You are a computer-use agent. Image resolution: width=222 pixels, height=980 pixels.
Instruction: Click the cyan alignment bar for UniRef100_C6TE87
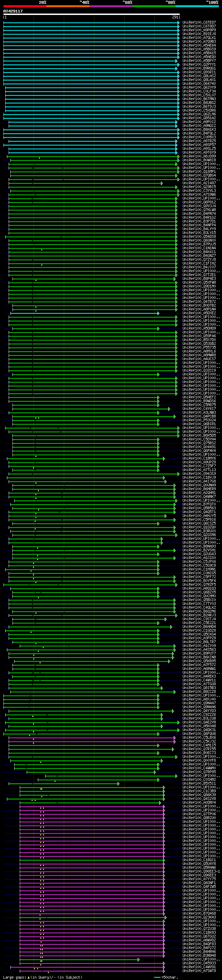(92, 23)
